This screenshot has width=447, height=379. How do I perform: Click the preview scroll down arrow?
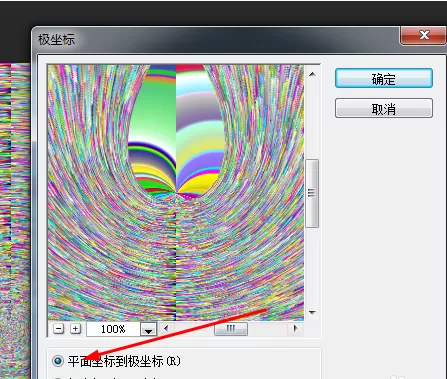point(312,313)
